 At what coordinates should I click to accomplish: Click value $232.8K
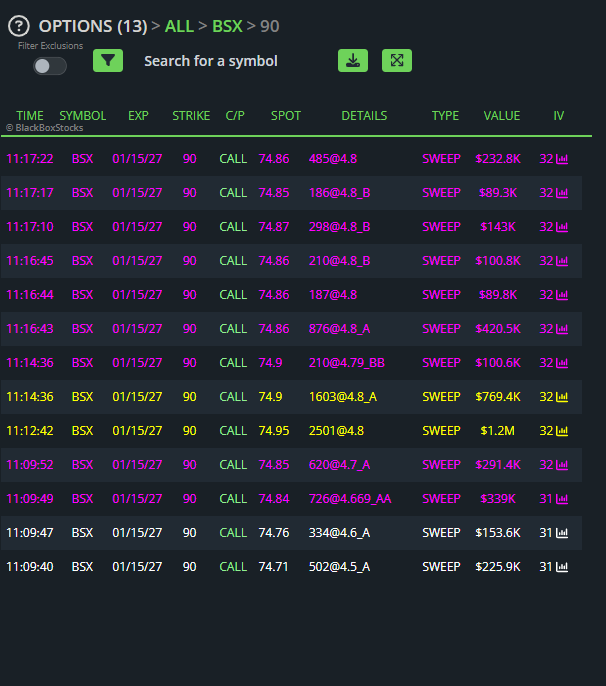(498, 159)
